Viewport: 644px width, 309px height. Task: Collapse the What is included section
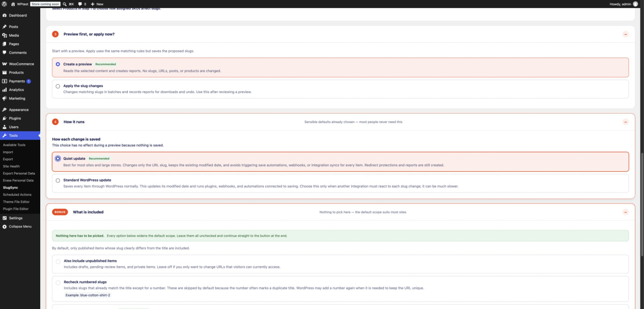click(x=625, y=212)
